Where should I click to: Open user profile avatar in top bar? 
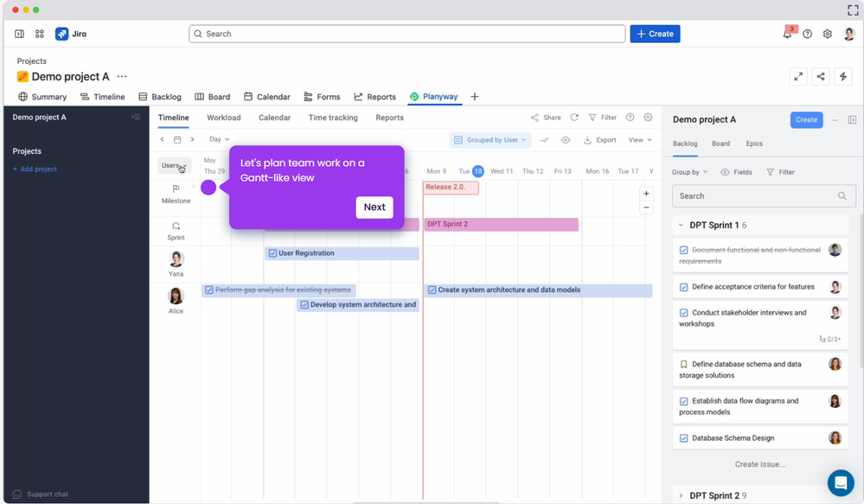[848, 34]
